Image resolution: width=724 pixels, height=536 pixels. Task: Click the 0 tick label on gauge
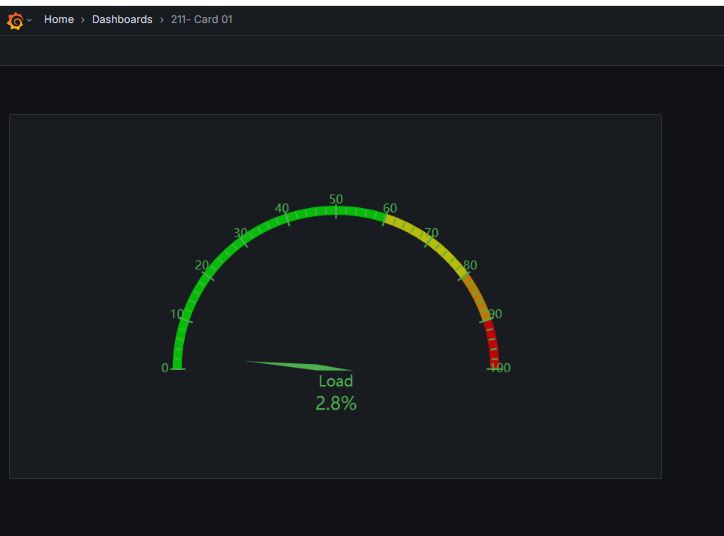tap(165, 368)
